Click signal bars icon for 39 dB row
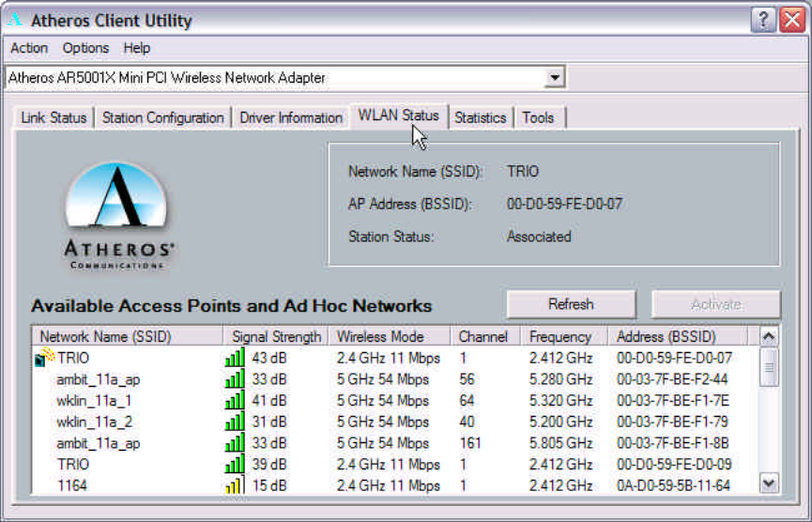Image resolution: width=812 pixels, height=522 pixels. 235,464
